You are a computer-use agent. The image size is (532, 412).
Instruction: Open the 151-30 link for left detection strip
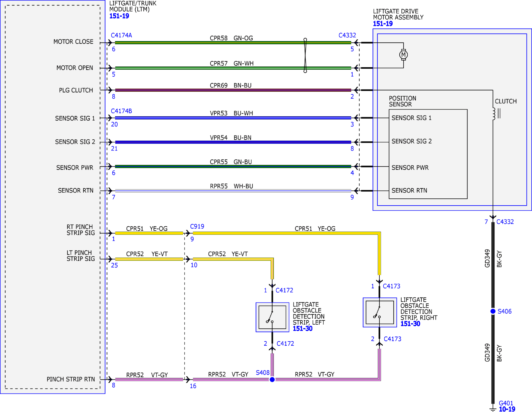(x=302, y=329)
